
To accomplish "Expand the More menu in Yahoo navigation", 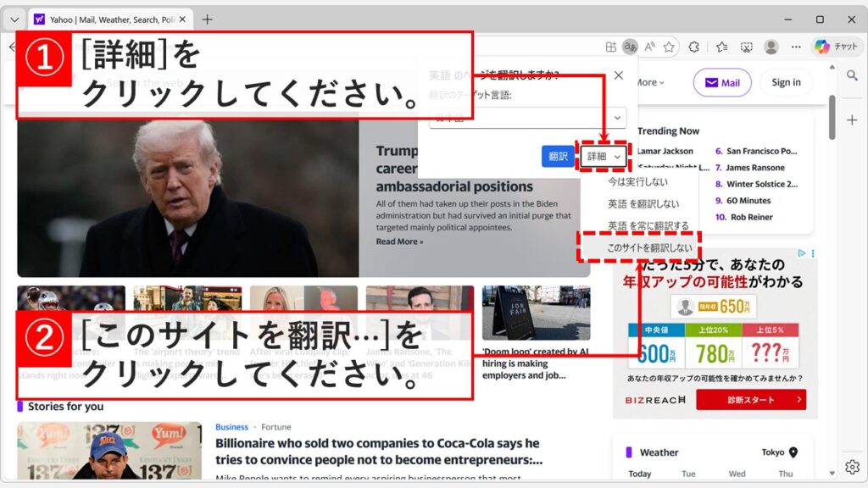I will (x=648, y=82).
